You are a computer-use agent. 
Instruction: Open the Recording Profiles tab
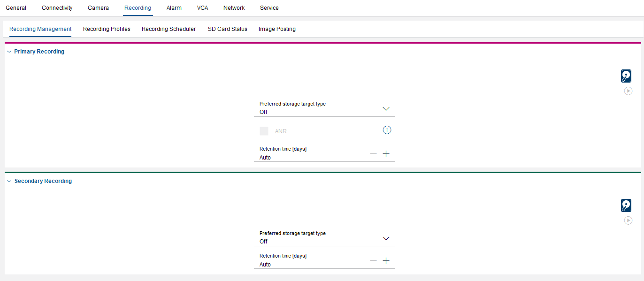click(107, 29)
